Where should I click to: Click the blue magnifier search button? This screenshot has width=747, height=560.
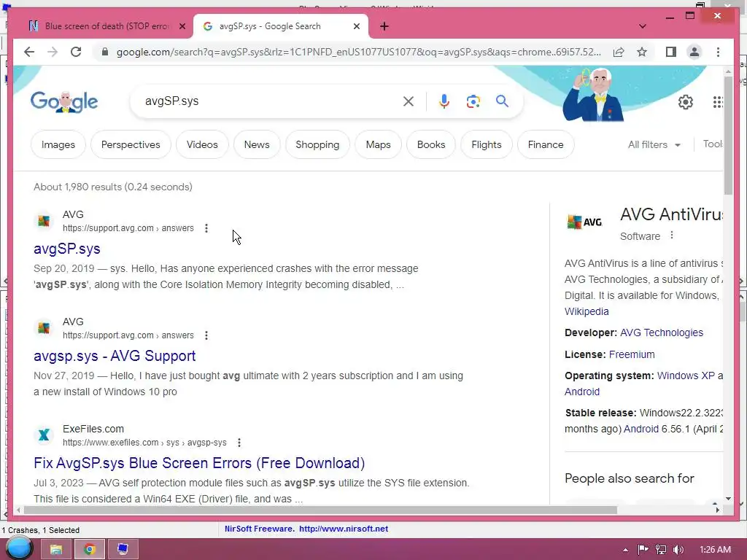click(x=502, y=101)
